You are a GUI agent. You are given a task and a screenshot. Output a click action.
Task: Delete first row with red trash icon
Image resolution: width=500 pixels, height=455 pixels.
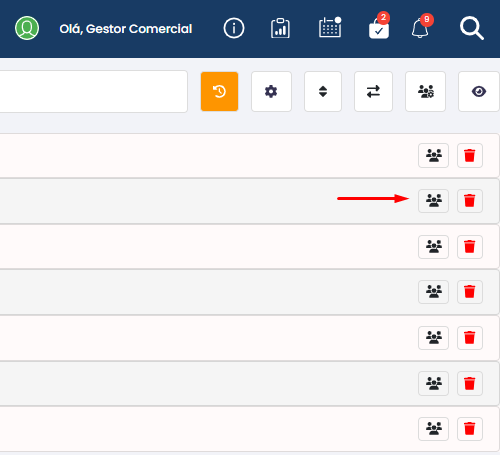[x=470, y=155]
